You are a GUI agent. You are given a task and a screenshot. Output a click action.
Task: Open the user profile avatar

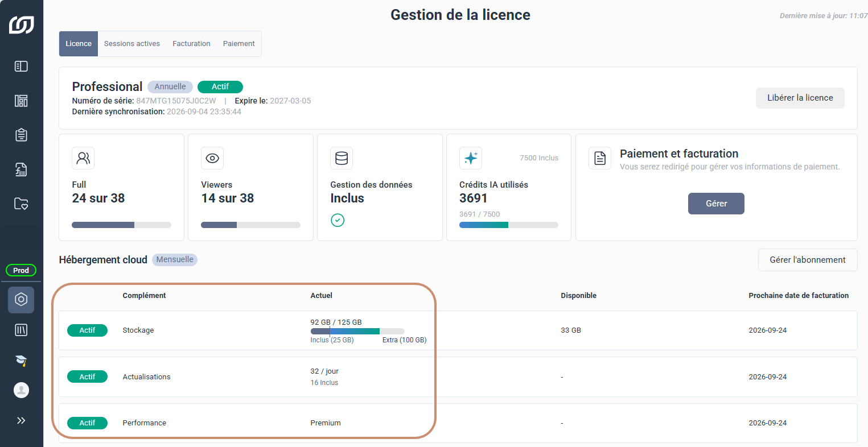[21, 390]
